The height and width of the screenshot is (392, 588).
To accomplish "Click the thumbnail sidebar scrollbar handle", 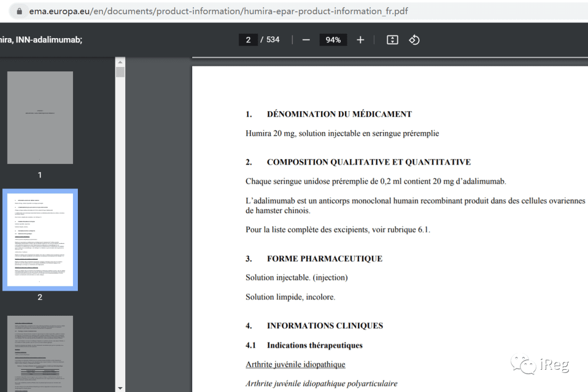I will click(120, 72).
